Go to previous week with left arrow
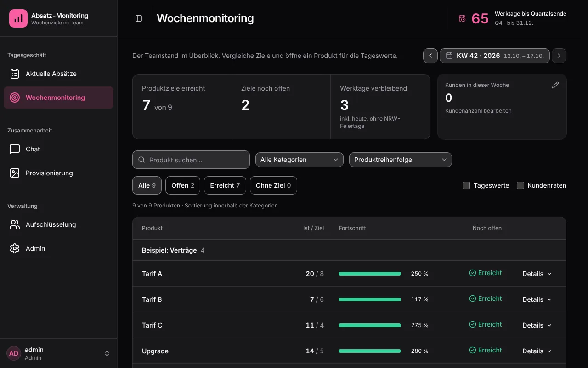The image size is (588, 368). 430,56
